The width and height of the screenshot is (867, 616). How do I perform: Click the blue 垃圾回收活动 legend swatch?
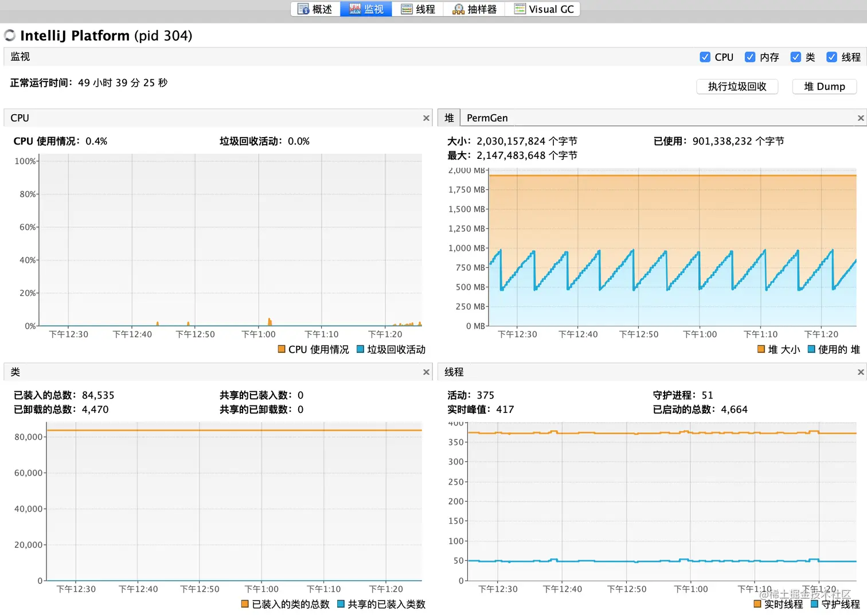tap(361, 349)
